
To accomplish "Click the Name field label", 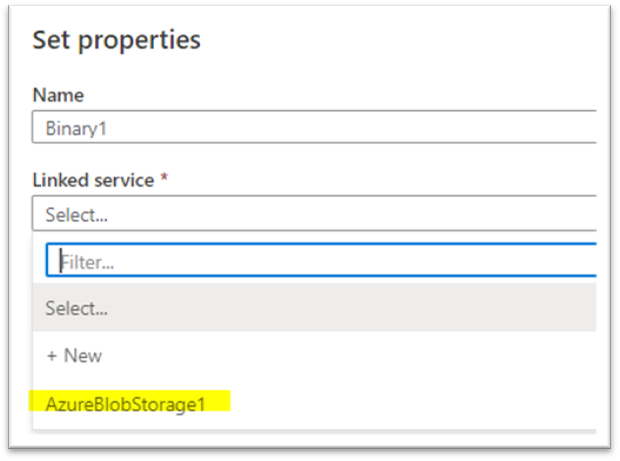I will 58,95.
